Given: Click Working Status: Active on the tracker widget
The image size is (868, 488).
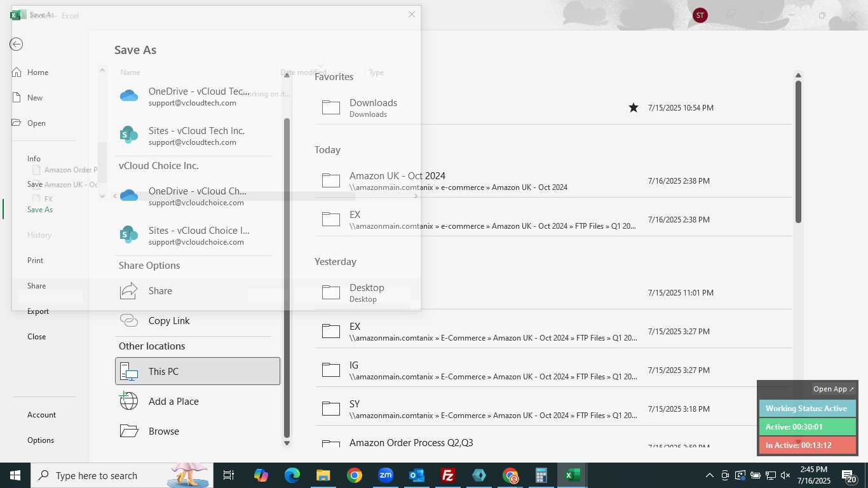Looking at the screenshot, I should pyautogui.click(x=807, y=409).
